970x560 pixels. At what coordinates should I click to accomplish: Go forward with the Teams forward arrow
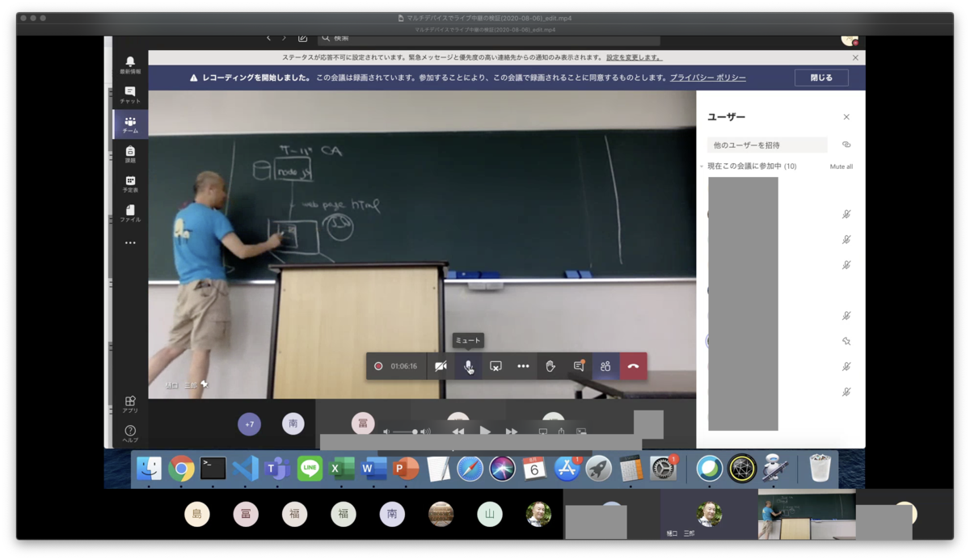284,38
